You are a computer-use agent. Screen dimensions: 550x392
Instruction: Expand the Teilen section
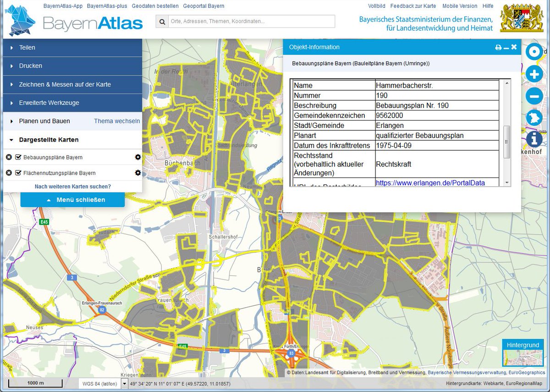click(x=72, y=48)
